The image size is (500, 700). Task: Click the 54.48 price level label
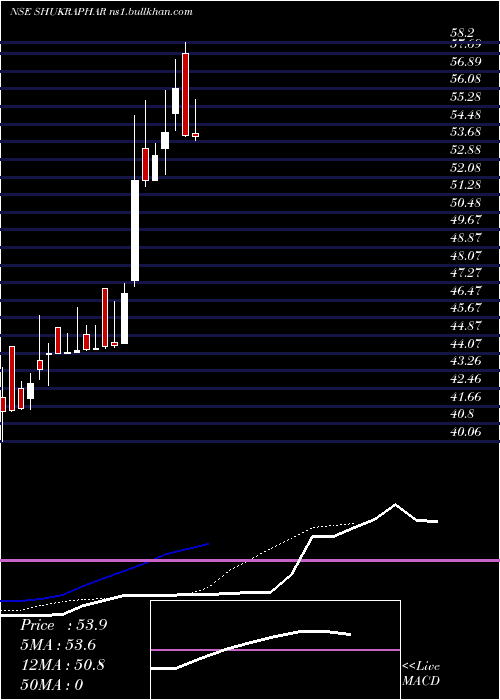(x=466, y=114)
